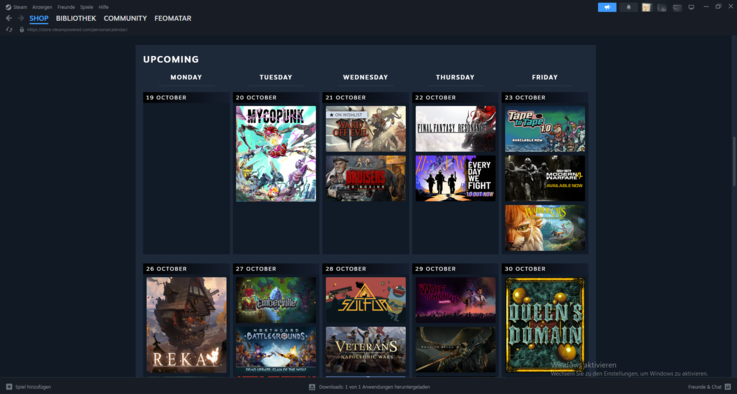Click the 22 OCTOBER date label

click(435, 97)
